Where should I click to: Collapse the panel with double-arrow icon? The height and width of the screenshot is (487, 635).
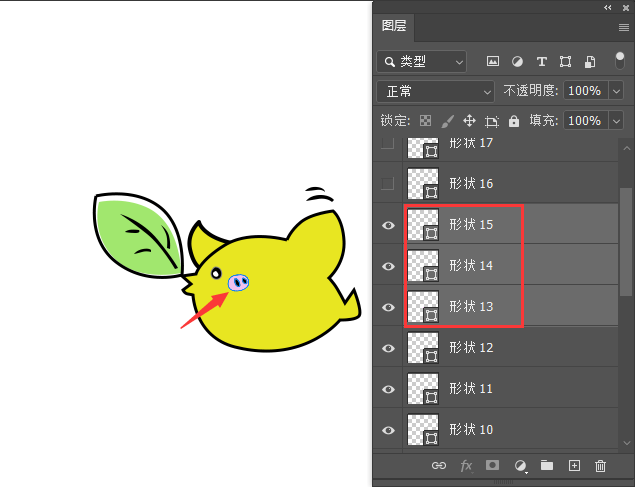tap(607, 8)
